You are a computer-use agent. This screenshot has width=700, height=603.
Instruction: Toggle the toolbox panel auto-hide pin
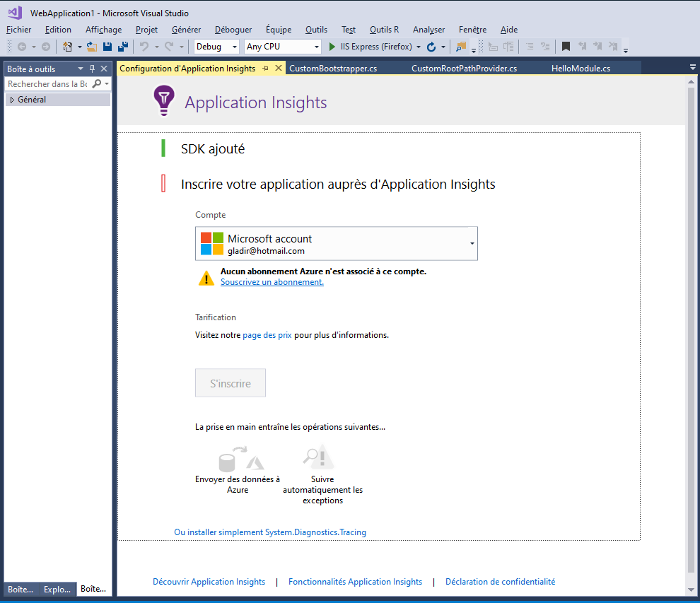pos(92,69)
